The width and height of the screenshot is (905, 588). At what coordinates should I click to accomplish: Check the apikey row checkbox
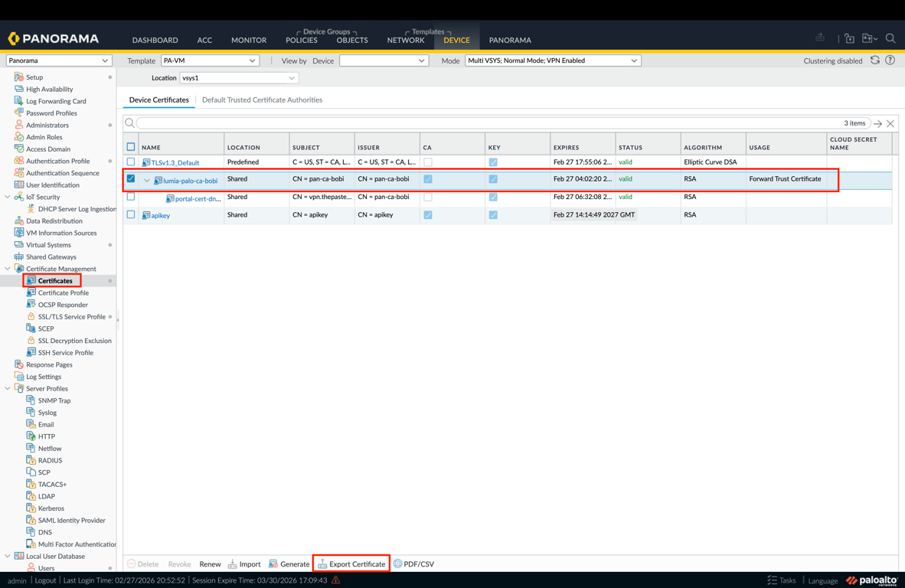131,214
